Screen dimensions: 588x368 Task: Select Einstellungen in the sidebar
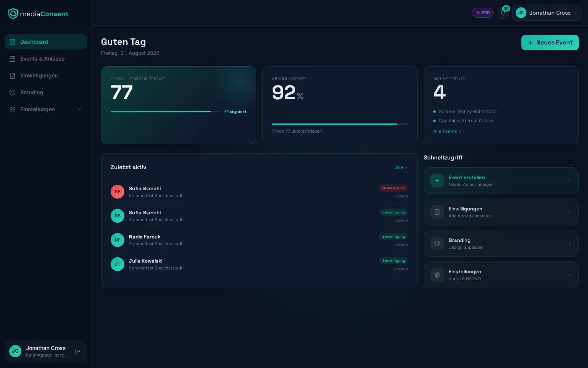(x=46, y=109)
